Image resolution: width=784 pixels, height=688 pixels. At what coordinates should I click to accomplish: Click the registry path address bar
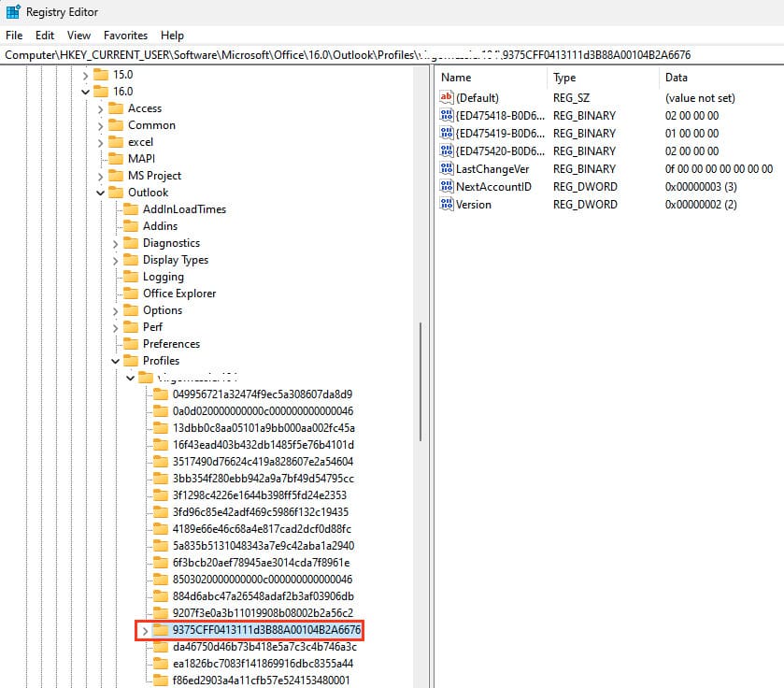coord(392,55)
